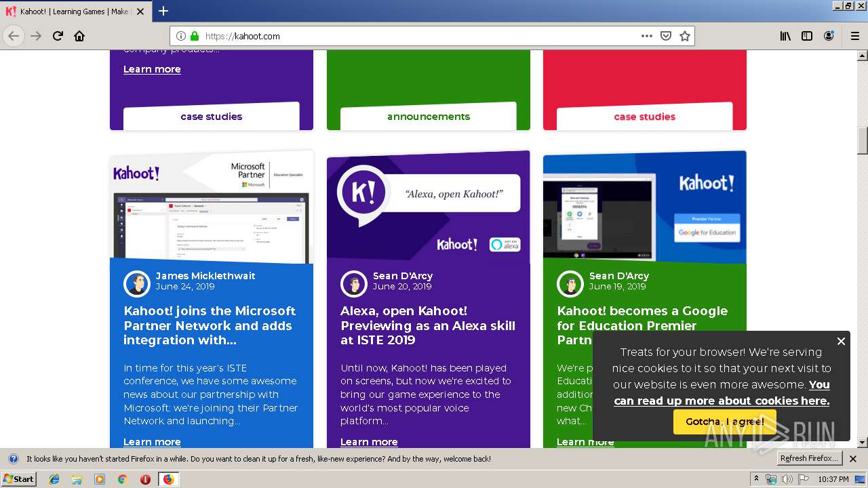The height and width of the screenshot is (488, 868).
Task: Launch media player from taskbar
Action: [100, 479]
